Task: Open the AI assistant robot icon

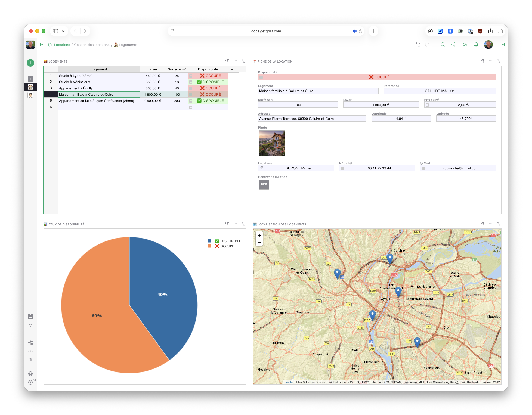Action: point(30,317)
